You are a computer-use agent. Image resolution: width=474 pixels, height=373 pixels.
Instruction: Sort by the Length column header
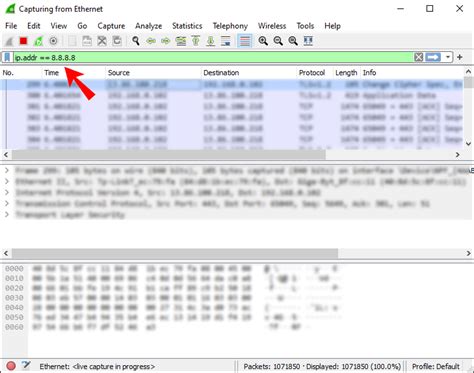pos(346,73)
